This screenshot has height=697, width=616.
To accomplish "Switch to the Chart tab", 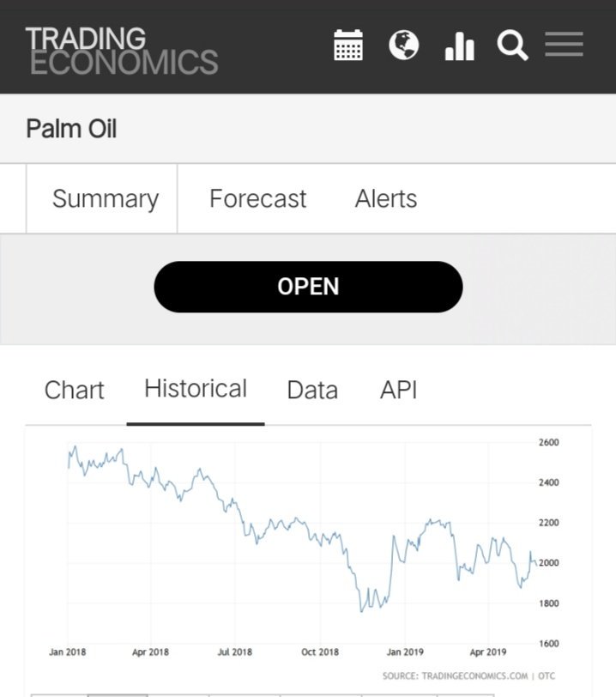I will point(75,390).
